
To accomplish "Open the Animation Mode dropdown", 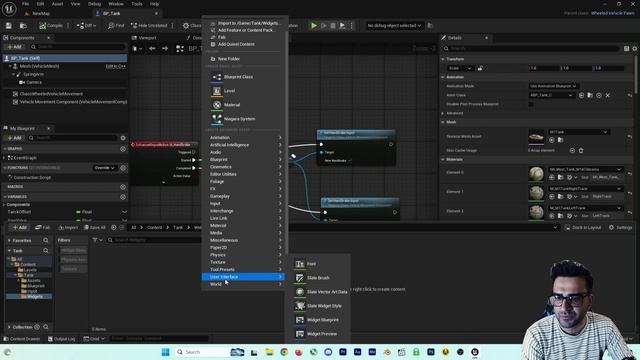I will [x=553, y=86].
